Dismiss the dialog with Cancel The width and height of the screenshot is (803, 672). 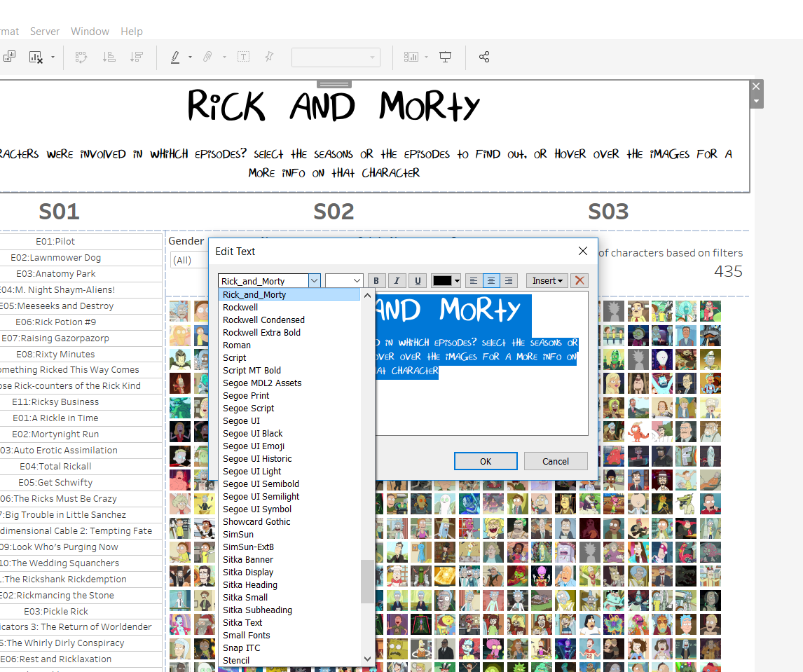click(x=556, y=461)
